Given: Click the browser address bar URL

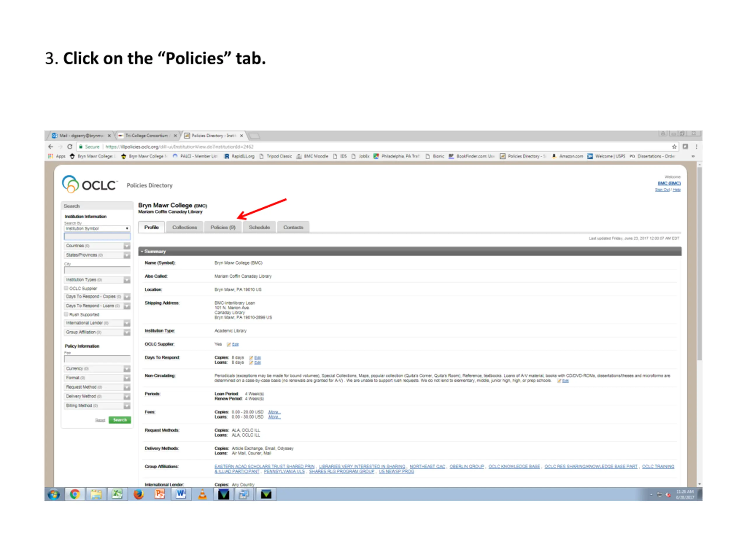Looking at the screenshot, I should coord(179,147).
